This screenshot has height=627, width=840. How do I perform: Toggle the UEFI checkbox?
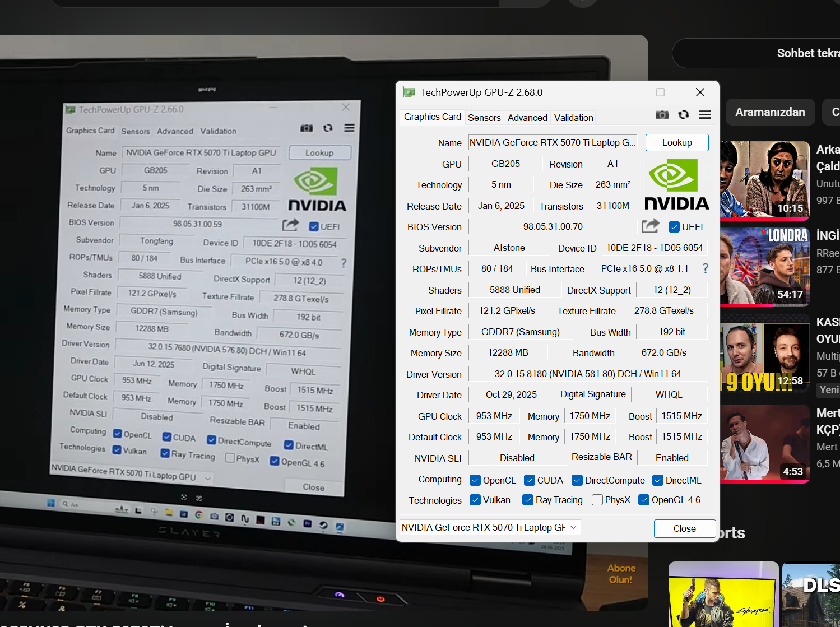674,227
